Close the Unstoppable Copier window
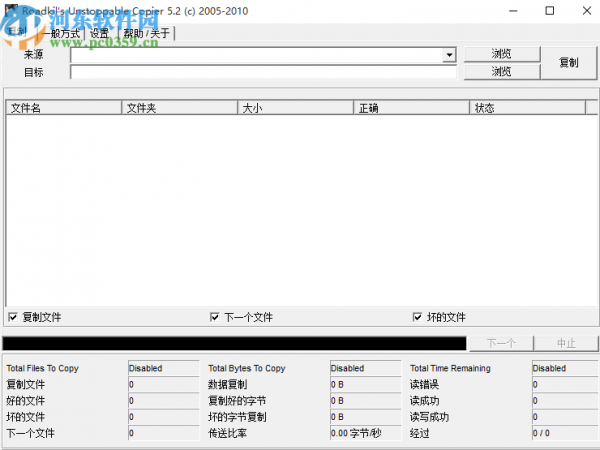This screenshot has height=450, width=600. 587,11
